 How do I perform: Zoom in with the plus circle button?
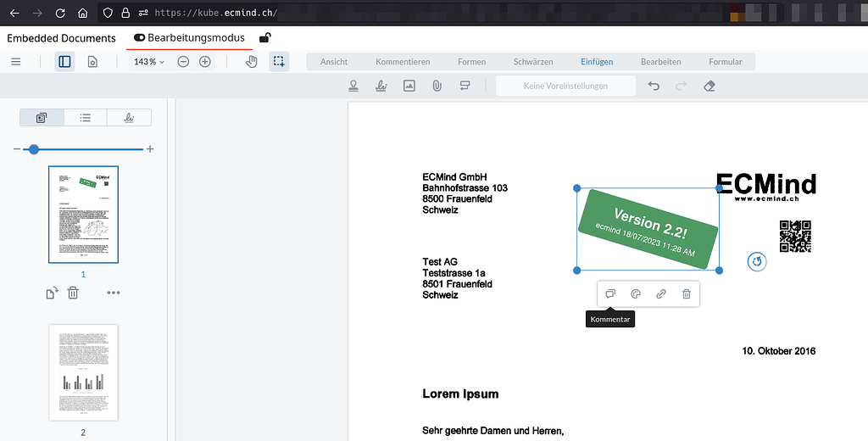[205, 62]
